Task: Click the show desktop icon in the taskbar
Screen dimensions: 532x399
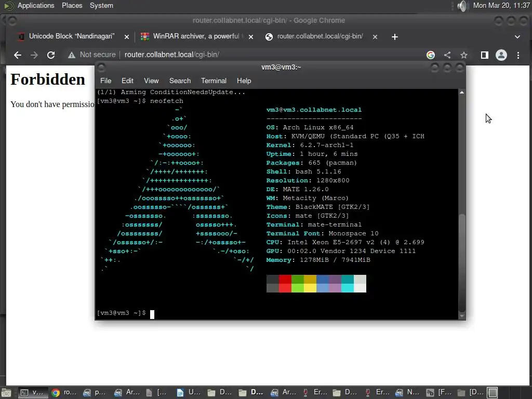Action: [x=6, y=393]
